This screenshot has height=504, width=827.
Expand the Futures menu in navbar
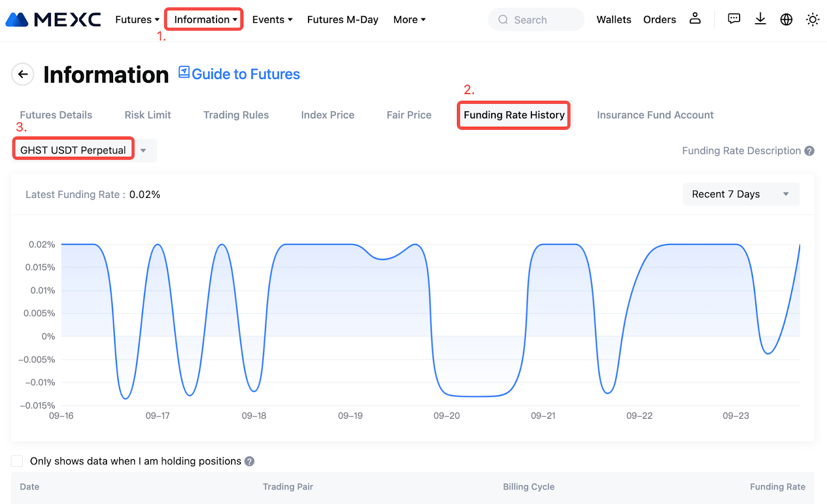[137, 20]
